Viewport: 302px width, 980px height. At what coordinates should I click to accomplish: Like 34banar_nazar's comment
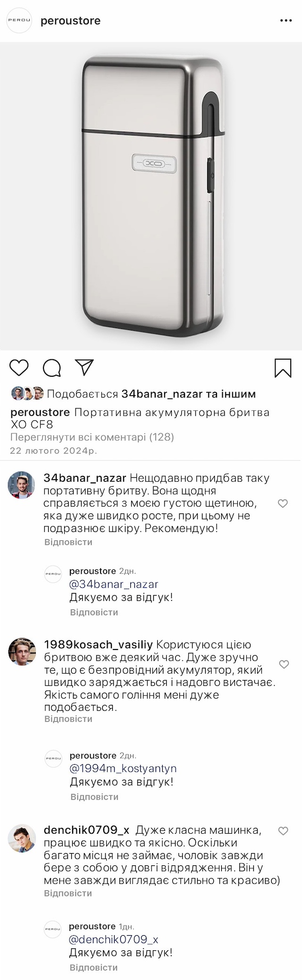coord(283,504)
